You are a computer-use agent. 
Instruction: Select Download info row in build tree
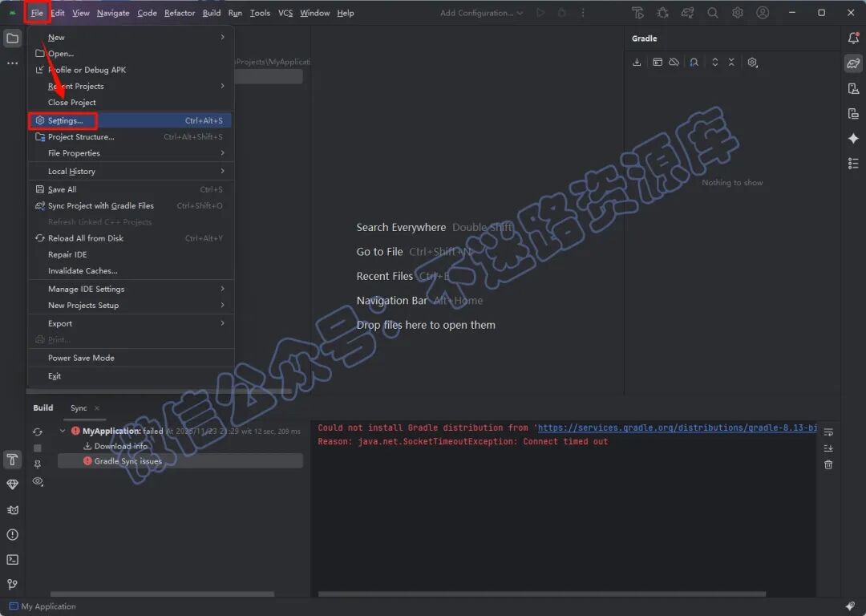coord(120,446)
